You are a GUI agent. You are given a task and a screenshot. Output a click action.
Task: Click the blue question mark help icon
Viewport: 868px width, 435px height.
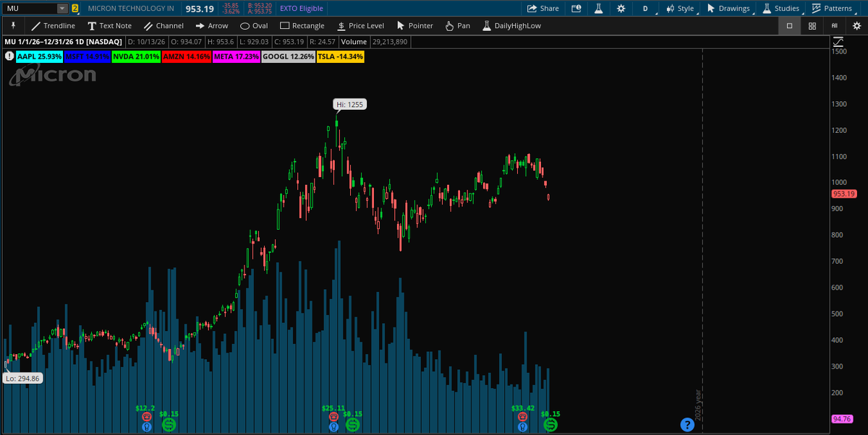[687, 424]
